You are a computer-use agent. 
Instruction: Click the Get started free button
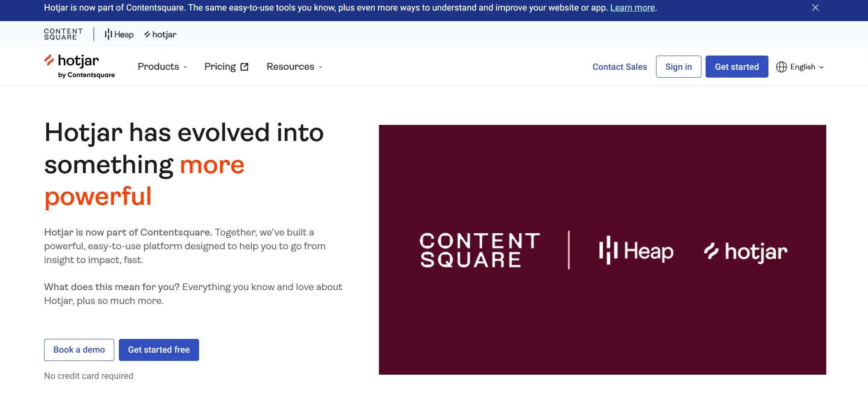tap(159, 350)
